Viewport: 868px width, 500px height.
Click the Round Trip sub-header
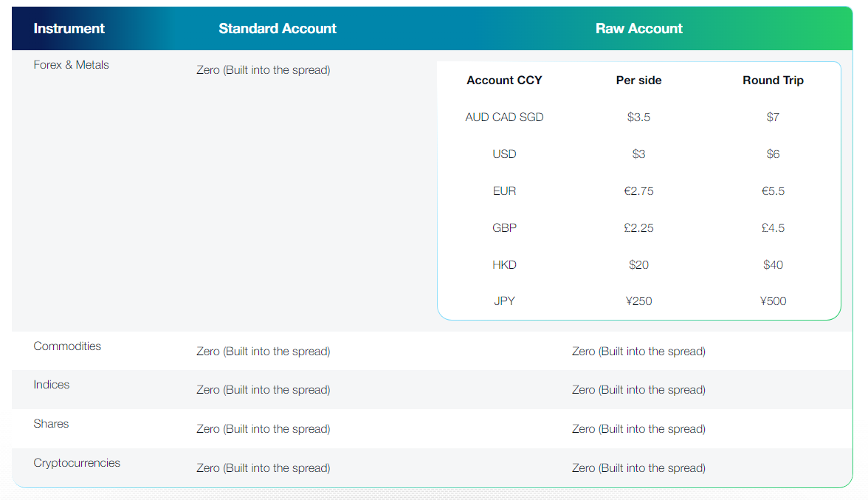(x=773, y=81)
